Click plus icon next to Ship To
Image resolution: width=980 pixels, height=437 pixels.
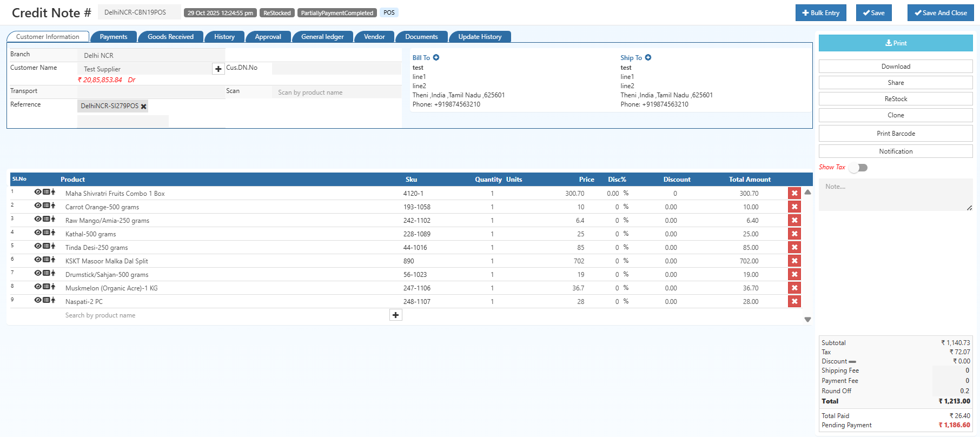tap(648, 57)
